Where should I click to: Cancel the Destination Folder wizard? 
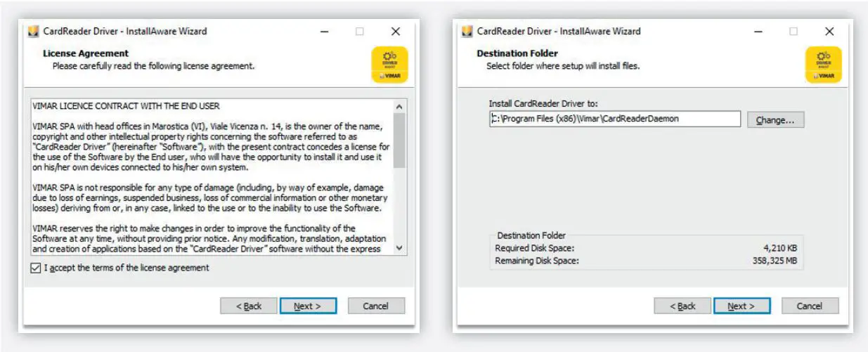tap(810, 306)
